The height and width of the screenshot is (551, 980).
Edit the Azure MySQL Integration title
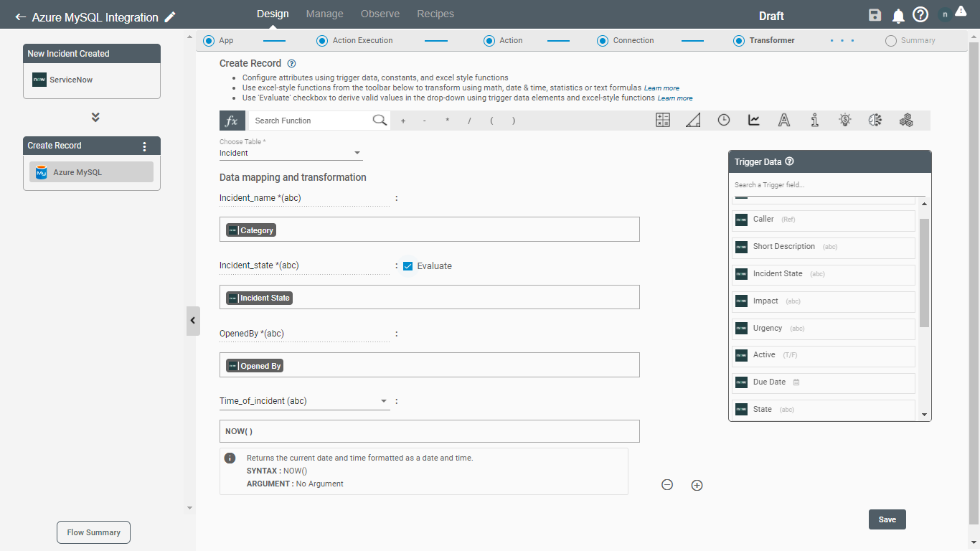[x=170, y=17]
